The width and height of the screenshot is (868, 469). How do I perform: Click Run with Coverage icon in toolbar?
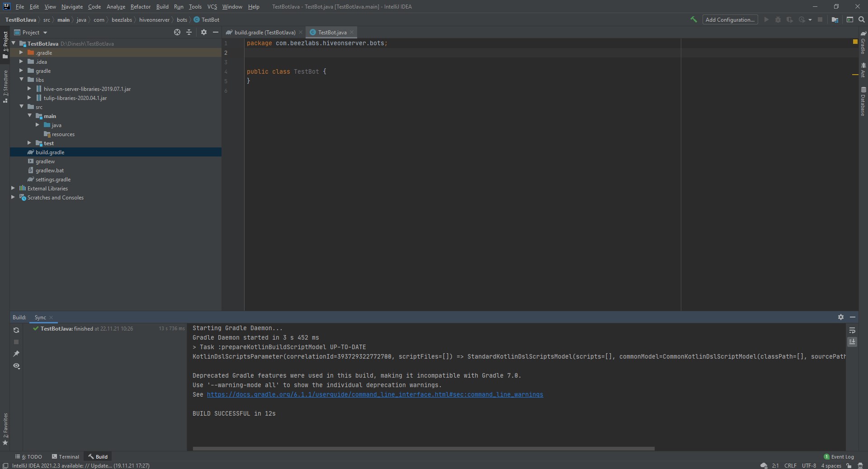[x=790, y=19]
